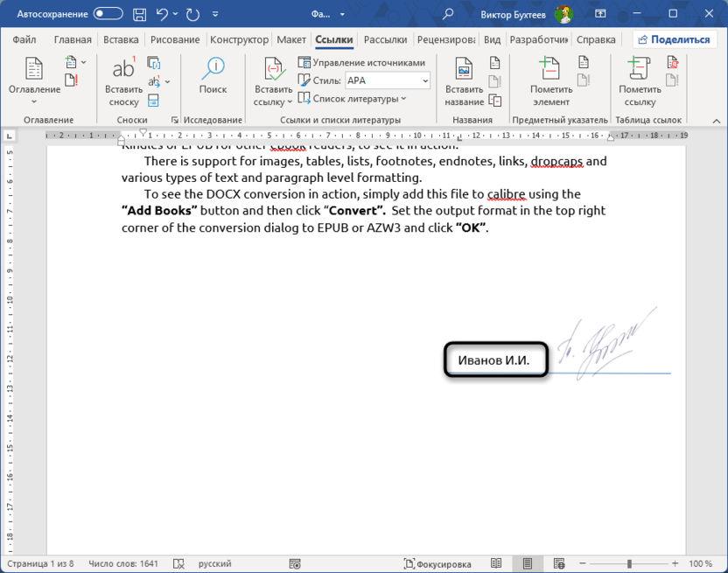Switch to the Вид tab
Image resolution: width=728 pixels, height=573 pixels.
click(492, 40)
